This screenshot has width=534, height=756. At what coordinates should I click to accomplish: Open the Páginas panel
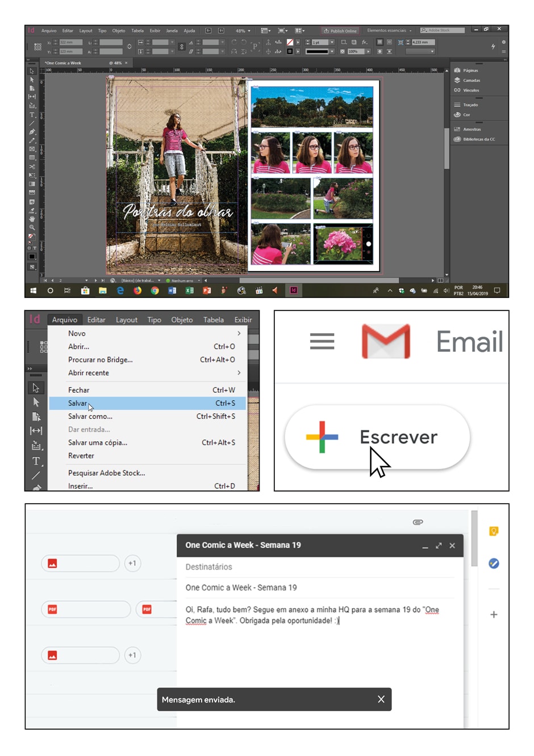tap(470, 70)
